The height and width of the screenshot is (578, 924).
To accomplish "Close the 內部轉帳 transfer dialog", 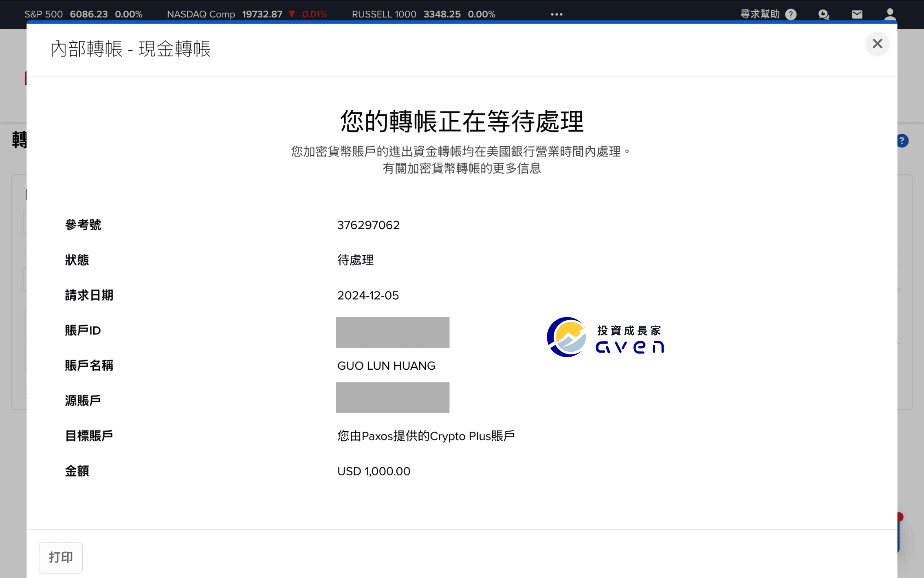I will coord(878,44).
